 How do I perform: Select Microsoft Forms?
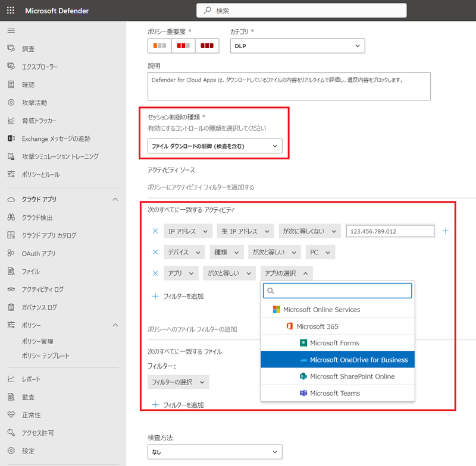tap(337, 343)
